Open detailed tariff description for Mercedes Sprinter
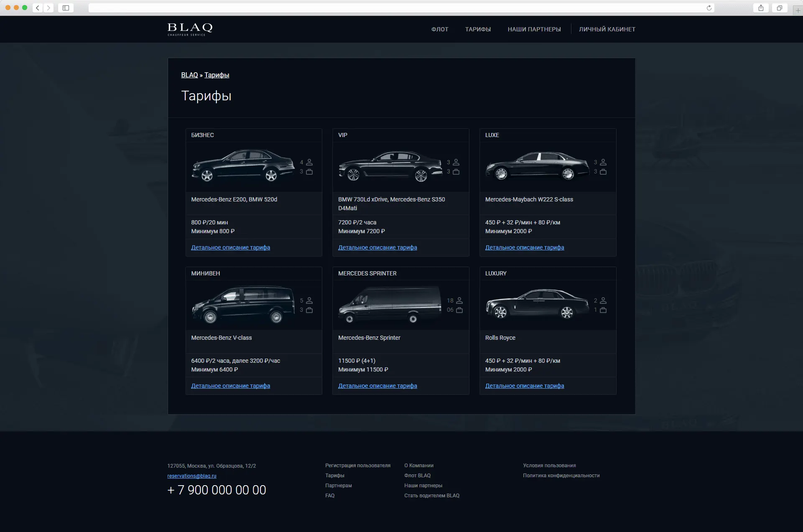 pos(377,386)
